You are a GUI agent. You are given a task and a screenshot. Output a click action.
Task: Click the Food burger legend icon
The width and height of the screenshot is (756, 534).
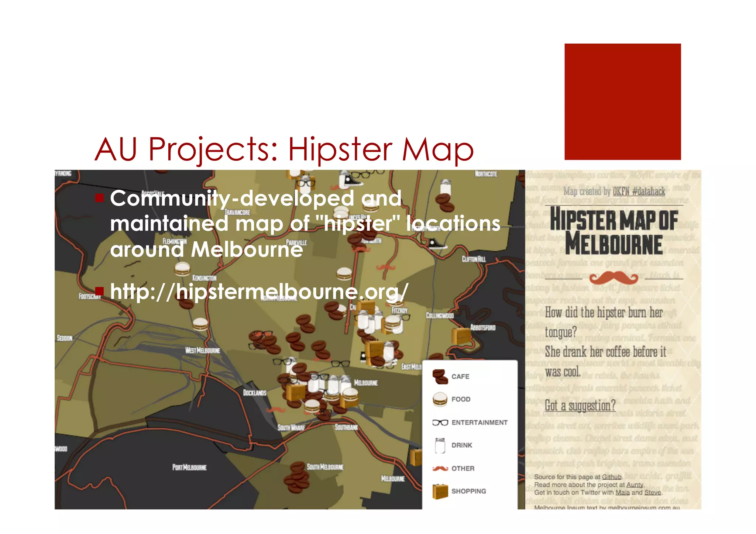(440, 399)
